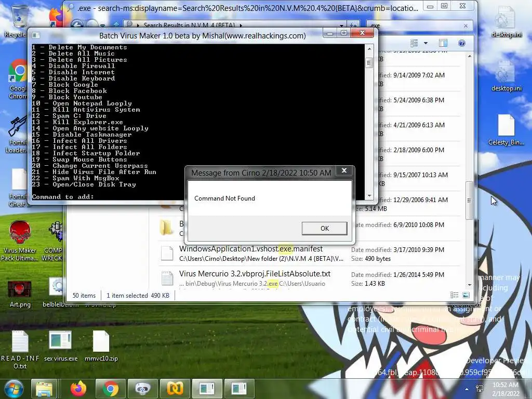Select the yellow folder icon in the Explorer results
This screenshot has height=399, width=532.
point(166,228)
